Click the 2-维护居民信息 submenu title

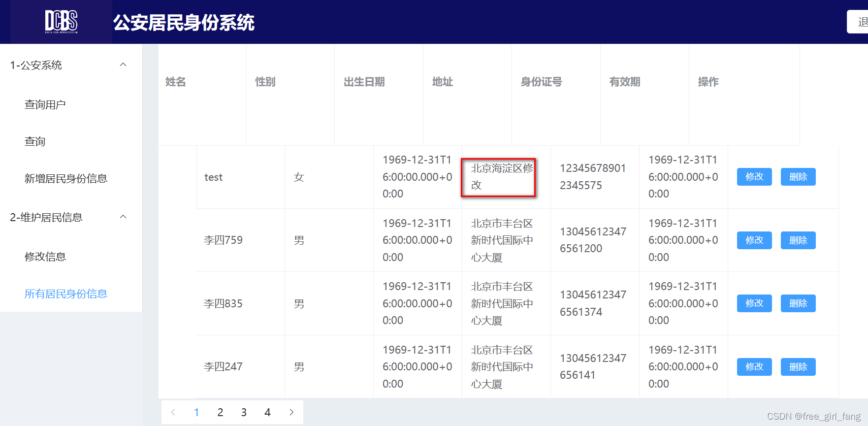71,217
